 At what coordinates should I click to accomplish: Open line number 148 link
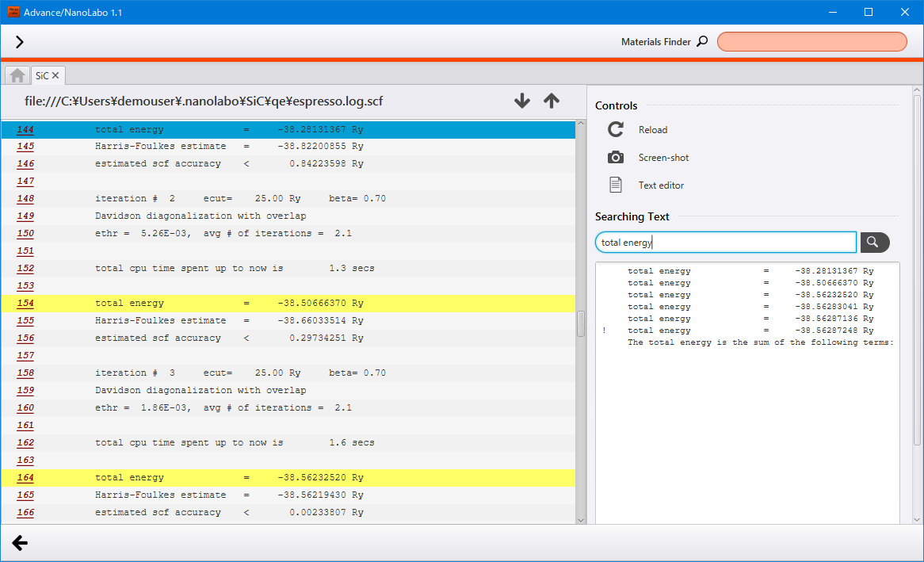point(25,199)
